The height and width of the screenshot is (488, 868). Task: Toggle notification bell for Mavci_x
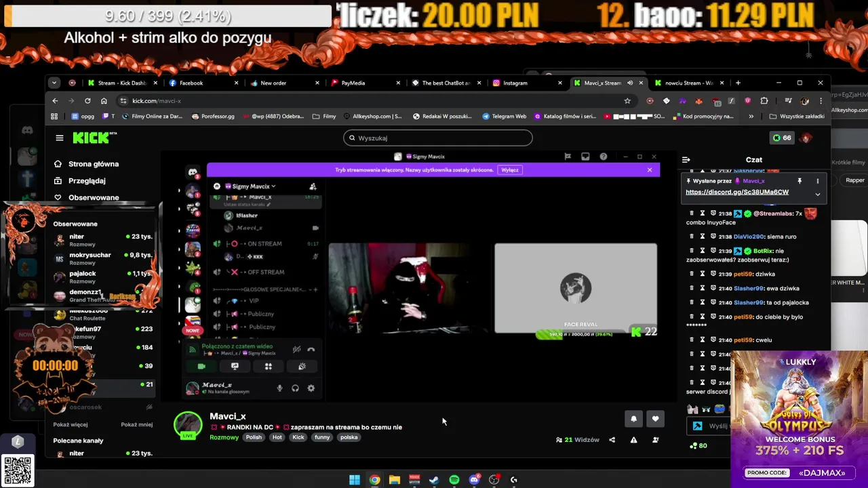(633, 419)
